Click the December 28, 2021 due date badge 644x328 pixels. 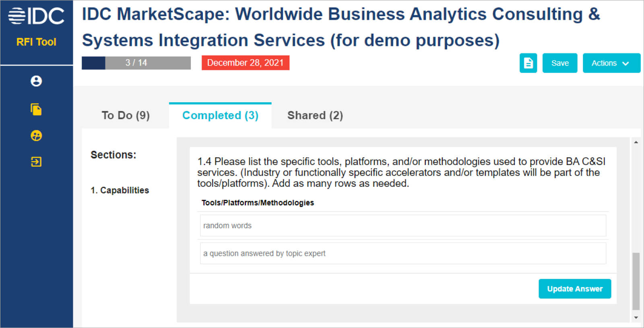[x=246, y=63]
